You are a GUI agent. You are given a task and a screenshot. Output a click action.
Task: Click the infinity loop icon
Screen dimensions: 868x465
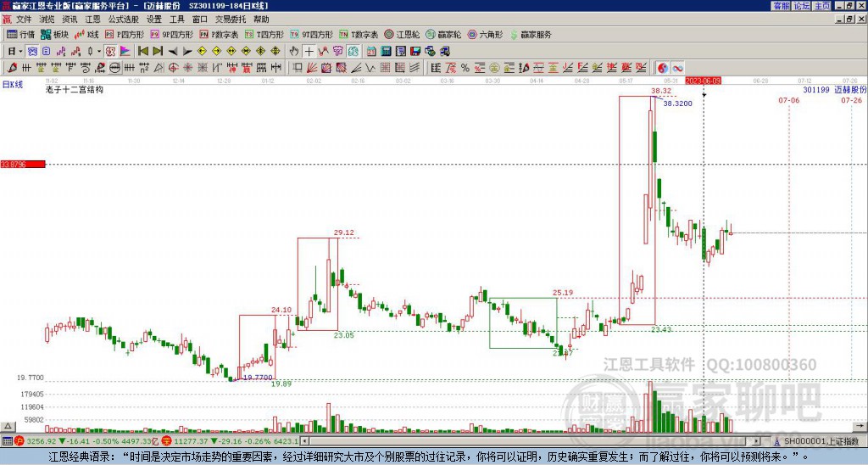coord(677,68)
